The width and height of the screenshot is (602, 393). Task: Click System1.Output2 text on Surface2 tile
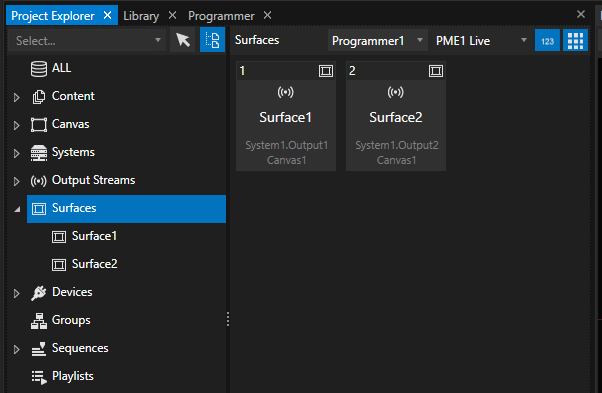pos(397,145)
